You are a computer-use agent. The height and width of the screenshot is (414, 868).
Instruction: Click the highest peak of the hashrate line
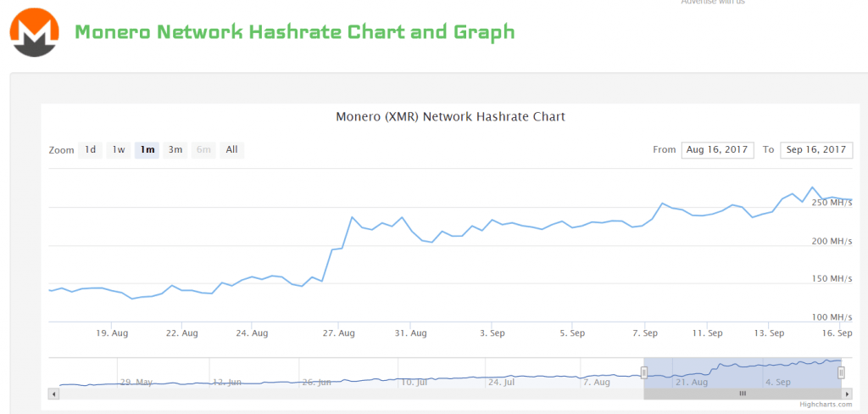pyautogui.click(x=812, y=187)
